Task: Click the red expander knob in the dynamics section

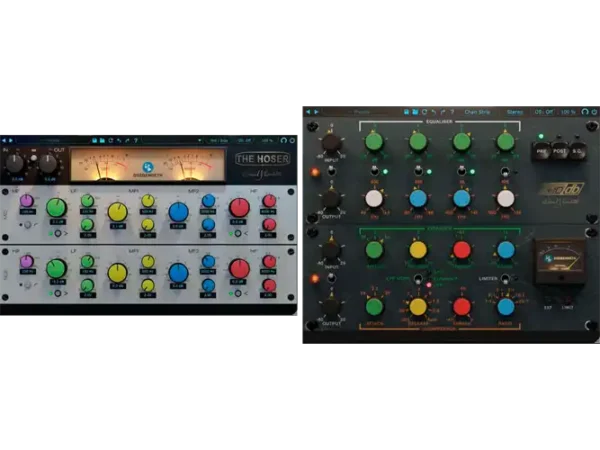Action: click(x=462, y=250)
